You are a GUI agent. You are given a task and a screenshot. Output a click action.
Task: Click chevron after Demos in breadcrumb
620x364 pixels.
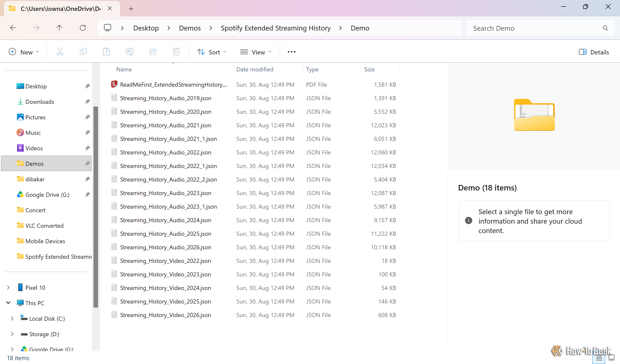[211, 28]
